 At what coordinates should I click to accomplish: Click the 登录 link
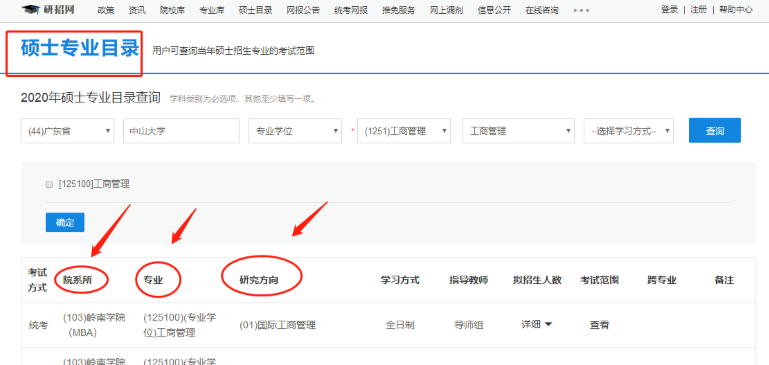click(x=669, y=9)
